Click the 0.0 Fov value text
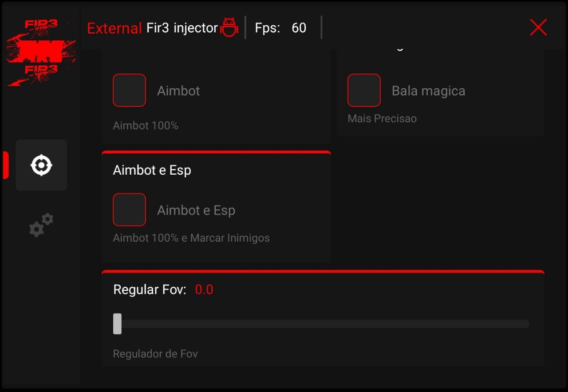The image size is (568, 392). click(x=204, y=289)
